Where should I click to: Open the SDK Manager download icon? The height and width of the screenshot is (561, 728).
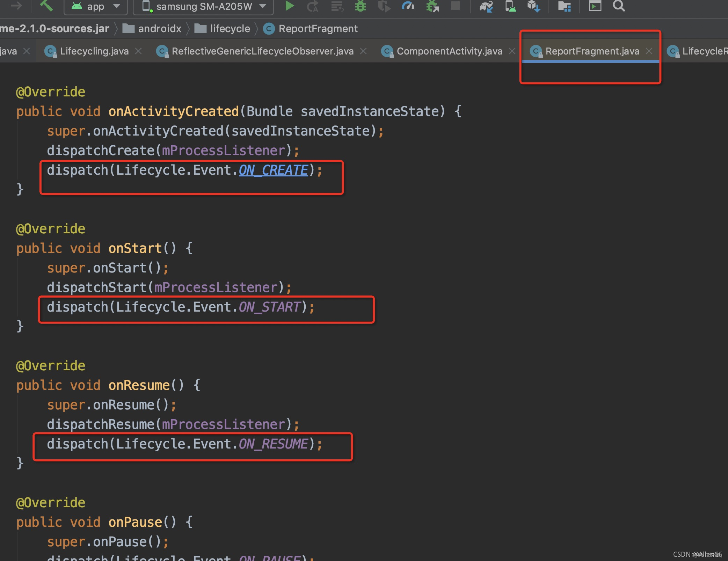(x=533, y=6)
